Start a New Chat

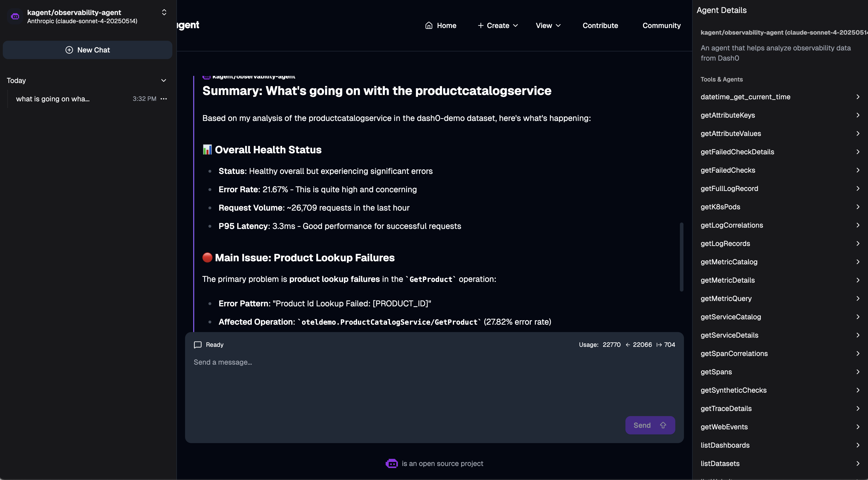pos(88,50)
